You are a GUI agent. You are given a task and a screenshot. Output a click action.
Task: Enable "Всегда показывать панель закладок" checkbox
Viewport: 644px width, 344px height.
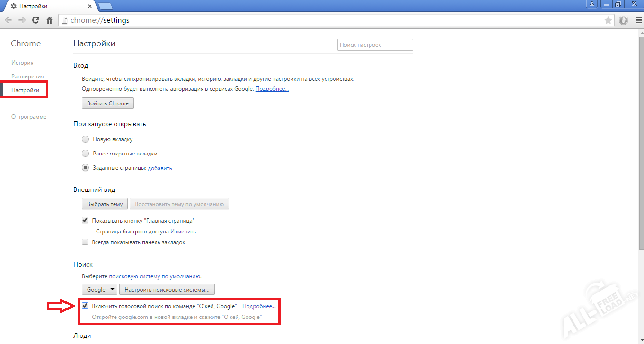(85, 242)
